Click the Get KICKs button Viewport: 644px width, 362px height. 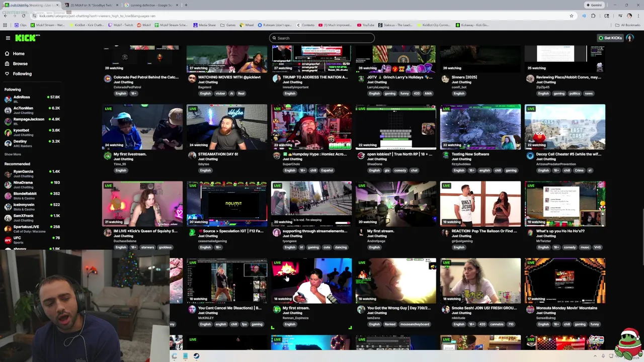click(x=610, y=38)
